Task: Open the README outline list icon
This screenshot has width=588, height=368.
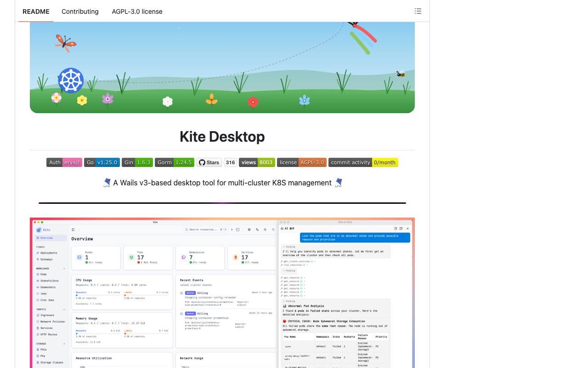Action: pyautogui.click(x=418, y=11)
